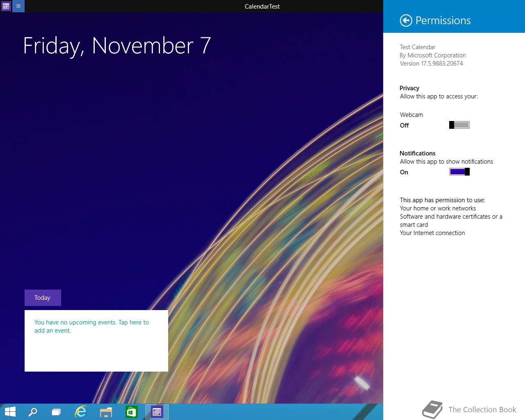Image resolution: width=525 pixels, height=420 pixels.
Task: Click the Notifications section heading
Action: pos(418,153)
